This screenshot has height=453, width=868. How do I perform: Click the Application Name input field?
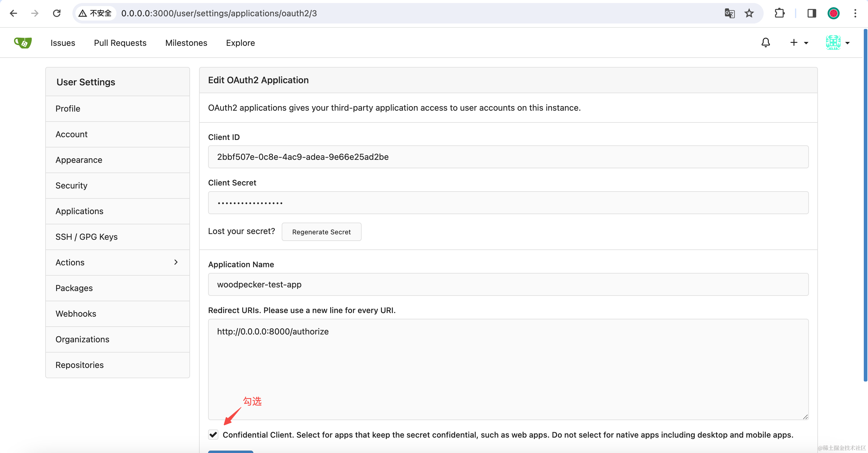[508, 284]
